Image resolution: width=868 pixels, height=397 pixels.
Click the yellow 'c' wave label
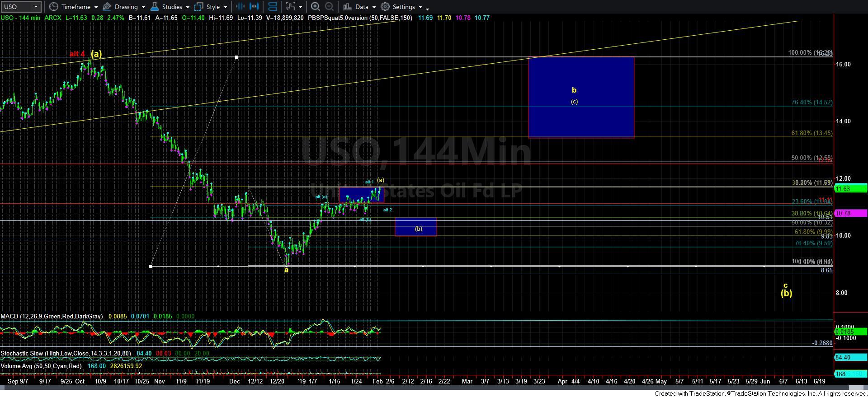click(x=786, y=285)
